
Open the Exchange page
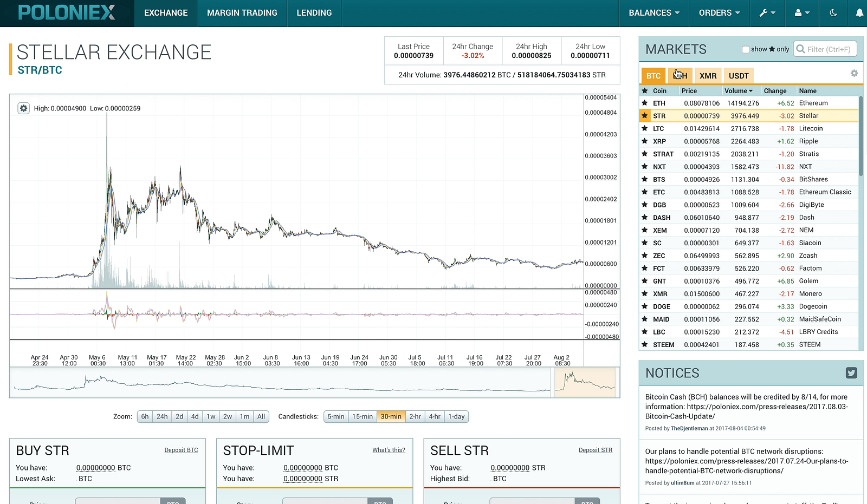click(166, 13)
